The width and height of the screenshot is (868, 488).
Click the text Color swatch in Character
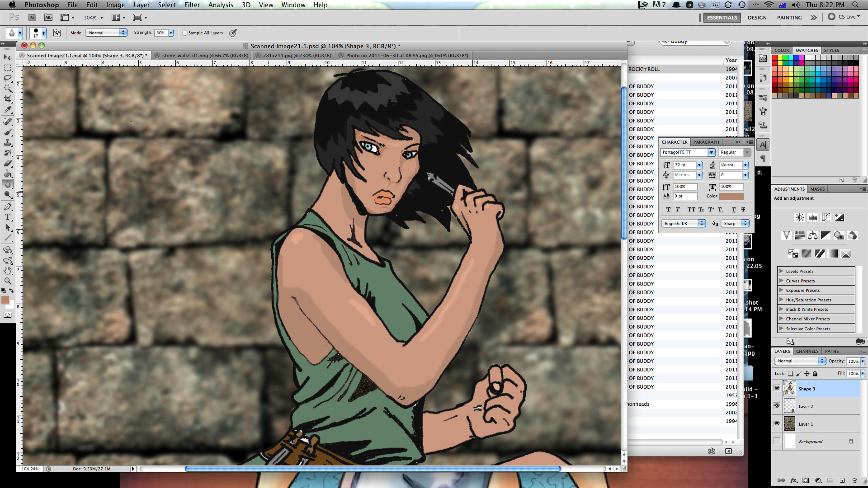[x=731, y=197]
